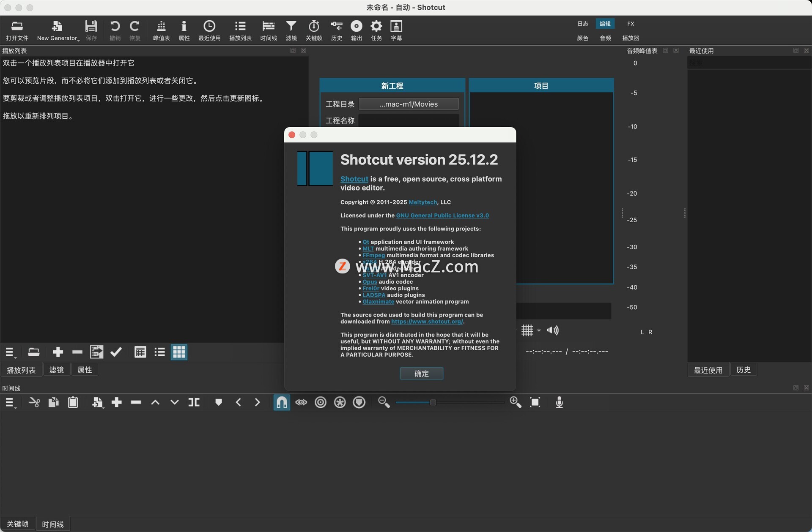The width and height of the screenshot is (812, 532).
Task: Click the timeline Split at playhead icon
Action: (x=194, y=402)
